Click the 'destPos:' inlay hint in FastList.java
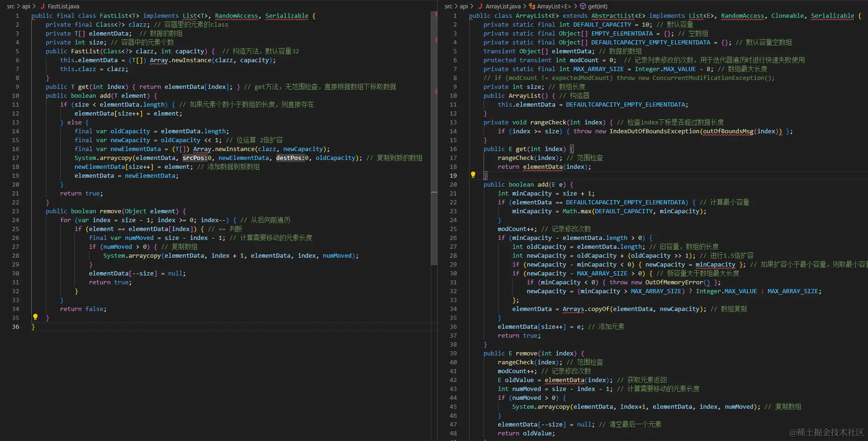 [290, 158]
